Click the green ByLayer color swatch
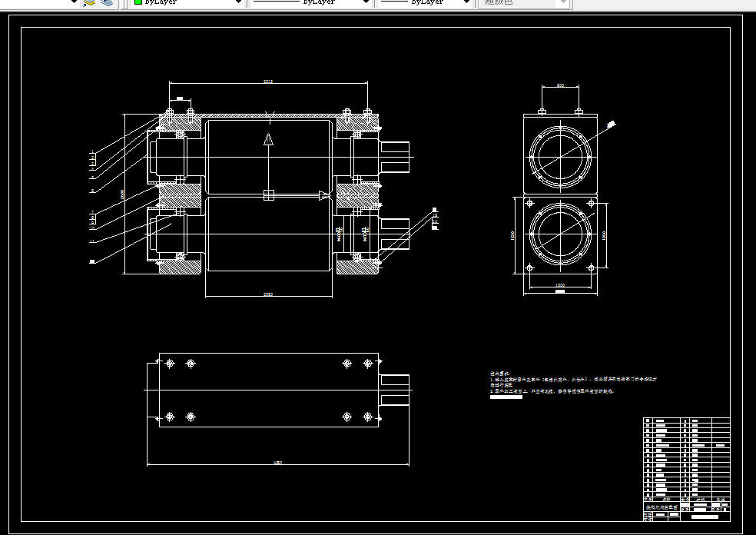 pyautogui.click(x=138, y=2)
